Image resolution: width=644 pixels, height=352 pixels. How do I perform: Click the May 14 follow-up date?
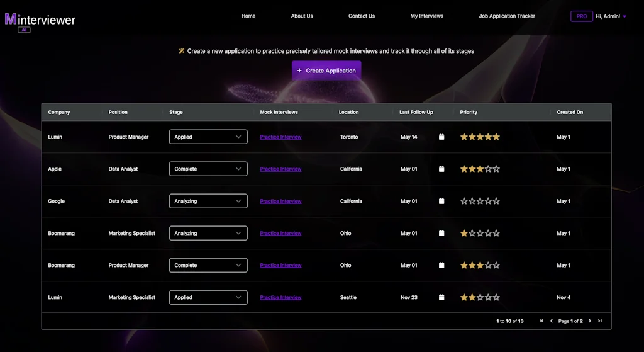(409, 137)
